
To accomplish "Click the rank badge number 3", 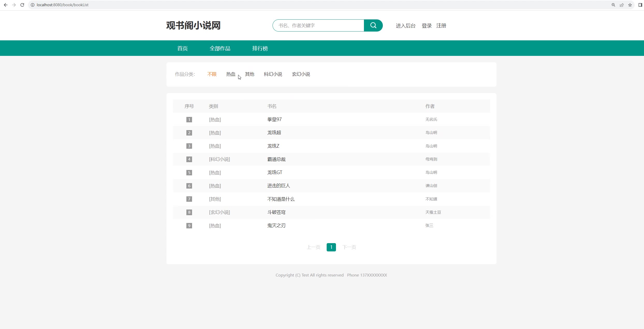I will pyautogui.click(x=189, y=146).
